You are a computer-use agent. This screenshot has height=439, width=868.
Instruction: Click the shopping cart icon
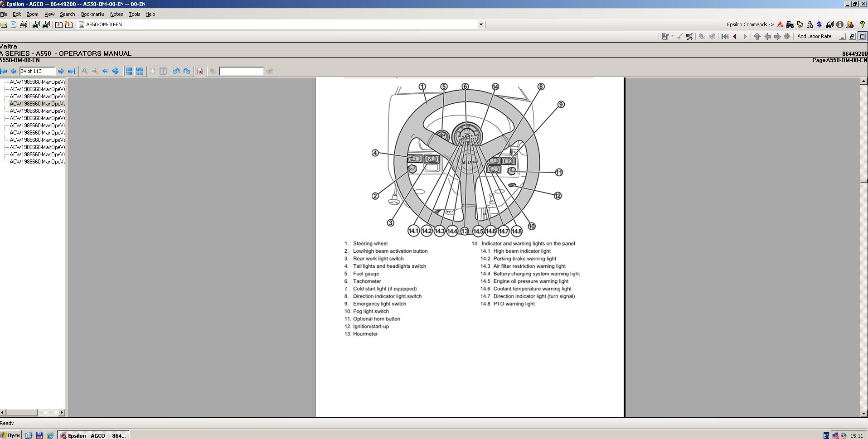tap(689, 37)
